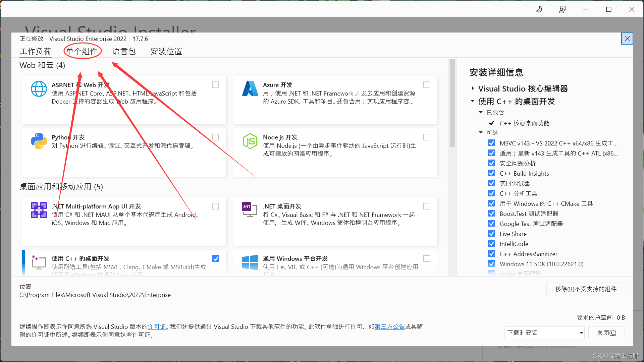Viewport: 644px width, 362px height.
Task: Uncheck the C++ desktop development workload
Action: 215,258
